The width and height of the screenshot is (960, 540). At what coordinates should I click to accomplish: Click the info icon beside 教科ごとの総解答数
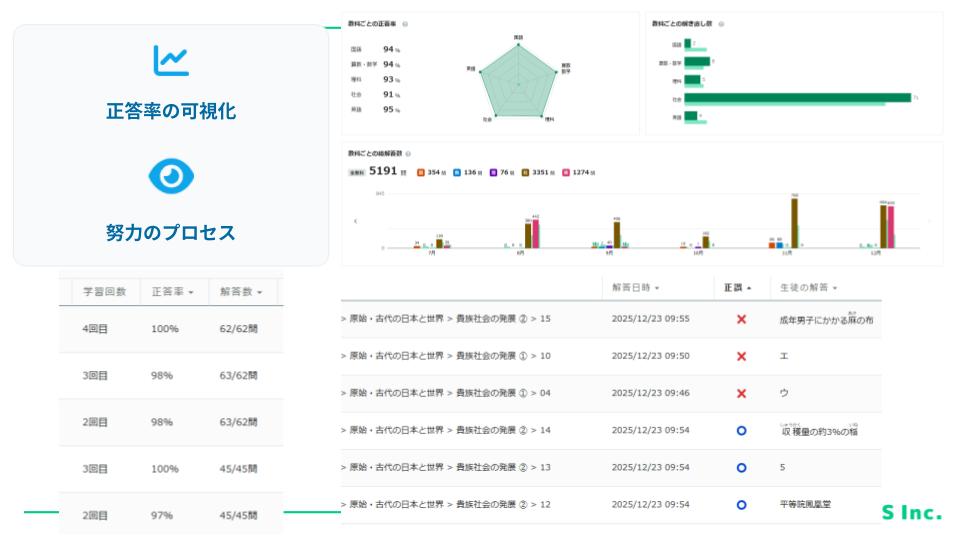(408, 153)
